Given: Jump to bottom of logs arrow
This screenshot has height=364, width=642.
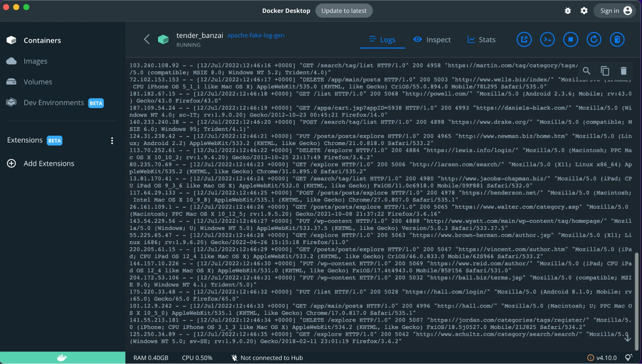Looking at the screenshot, I should point(628,338).
